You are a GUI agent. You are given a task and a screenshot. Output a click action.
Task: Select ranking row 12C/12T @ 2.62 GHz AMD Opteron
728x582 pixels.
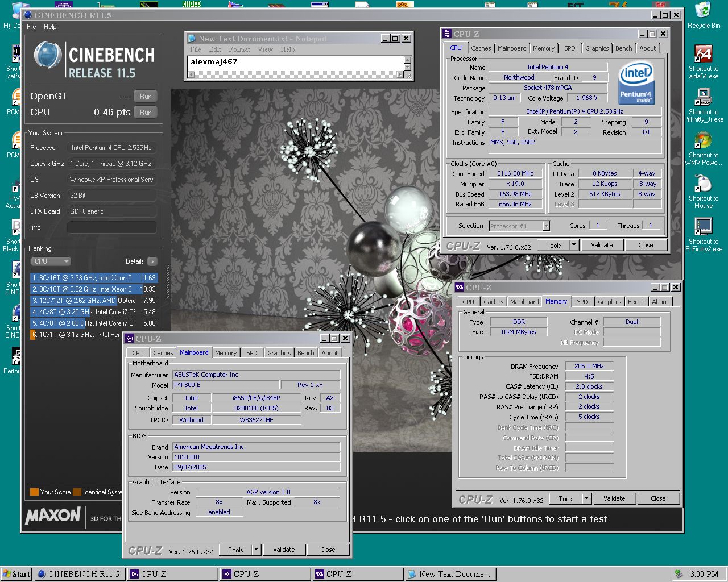click(94, 301)
